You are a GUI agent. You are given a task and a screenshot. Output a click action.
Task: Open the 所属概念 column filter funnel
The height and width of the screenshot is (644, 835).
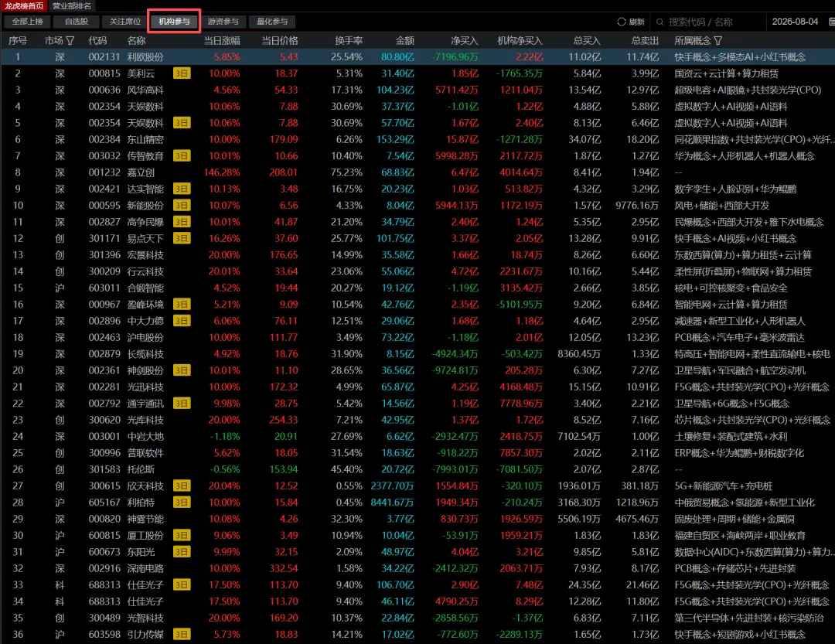point(717,40)
